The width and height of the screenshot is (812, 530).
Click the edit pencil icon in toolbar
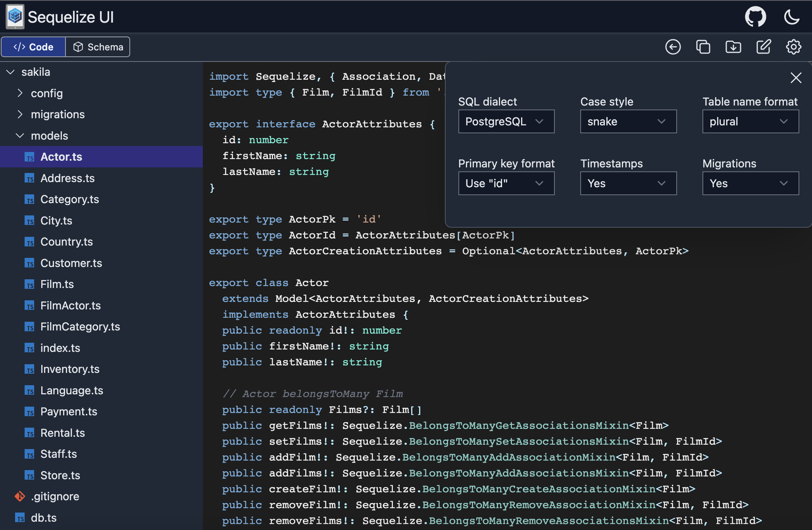point(764,47)
